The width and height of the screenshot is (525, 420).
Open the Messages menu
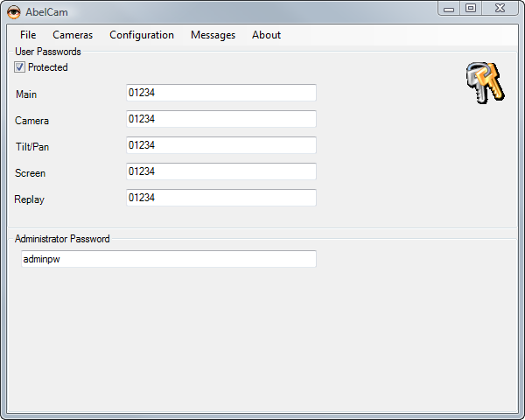coord(213,35)
